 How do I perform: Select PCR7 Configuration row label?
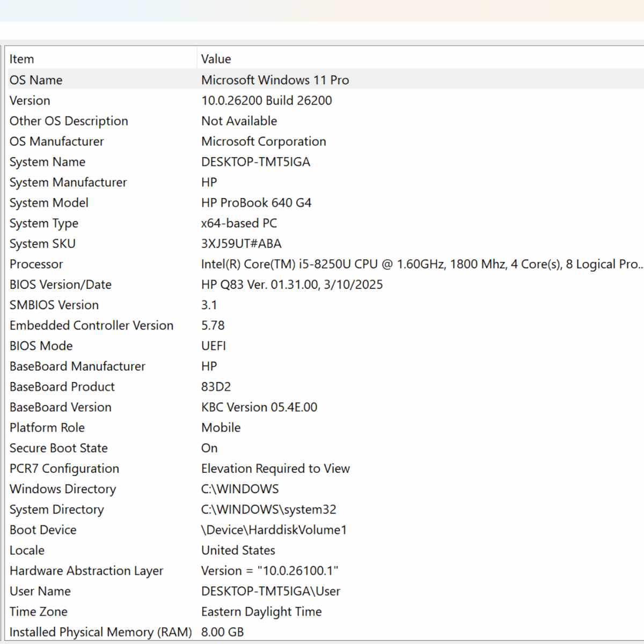point(64,468)
